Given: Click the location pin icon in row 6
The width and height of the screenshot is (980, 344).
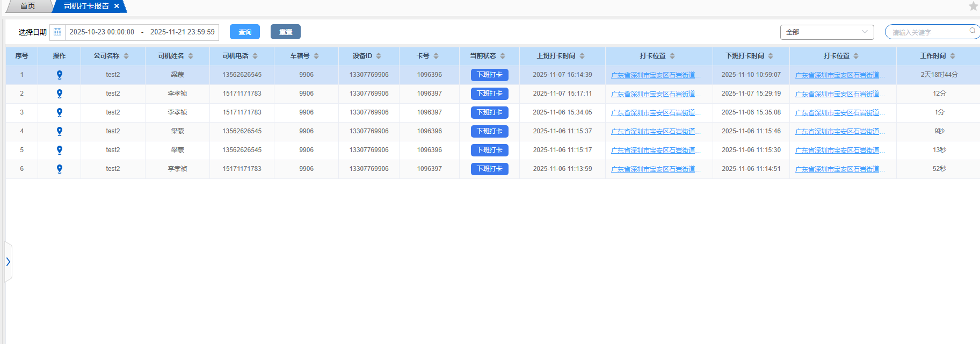Looking at the screenshot, I should (x=60, y=169).
